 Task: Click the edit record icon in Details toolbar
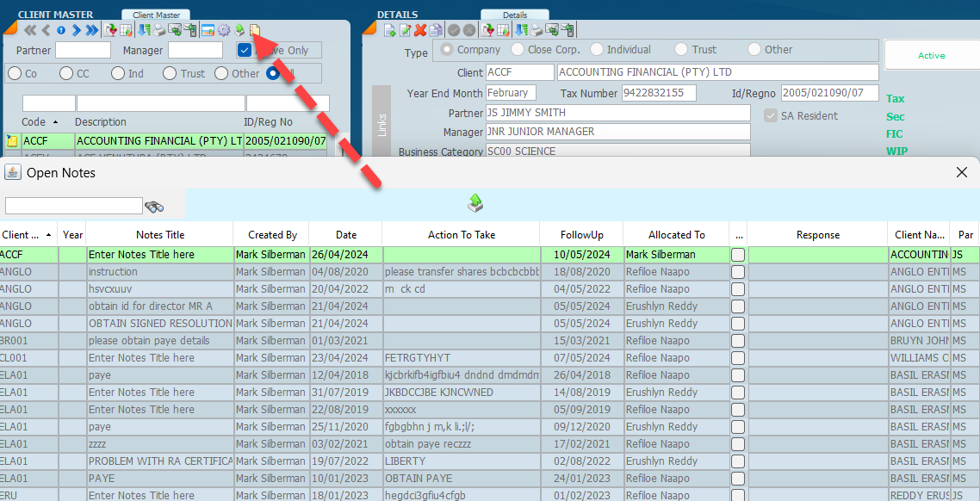pyautogui.click(x=405, y=30)
